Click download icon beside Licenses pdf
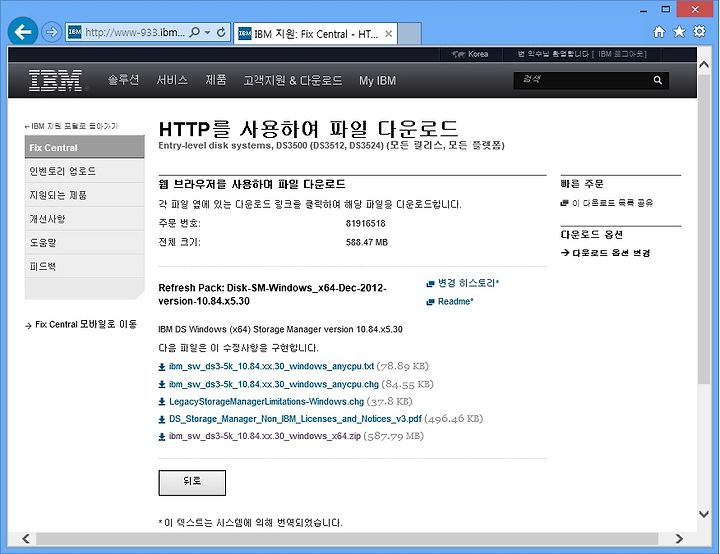This screenshot has width=720, height=554. click(162, 419)
